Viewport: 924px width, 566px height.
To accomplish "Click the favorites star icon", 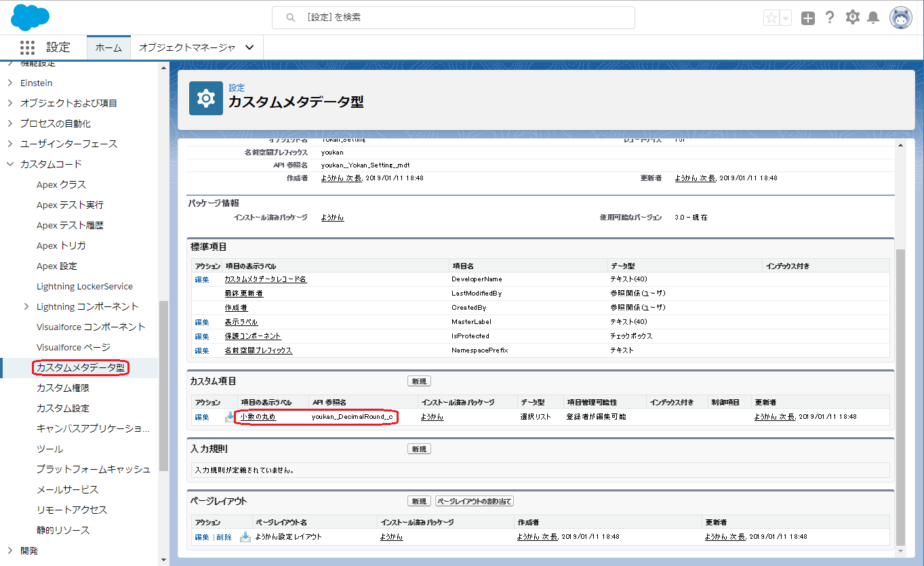I will pos(771,18).
